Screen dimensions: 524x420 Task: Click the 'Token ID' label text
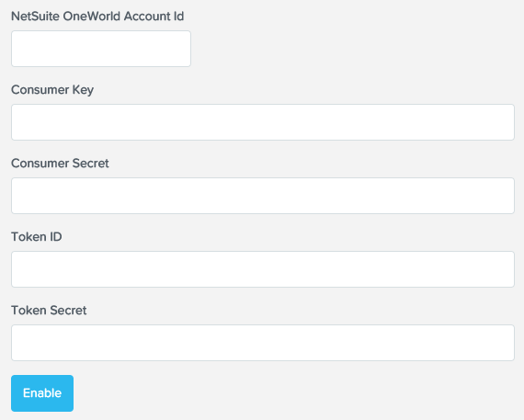[37, 236]
